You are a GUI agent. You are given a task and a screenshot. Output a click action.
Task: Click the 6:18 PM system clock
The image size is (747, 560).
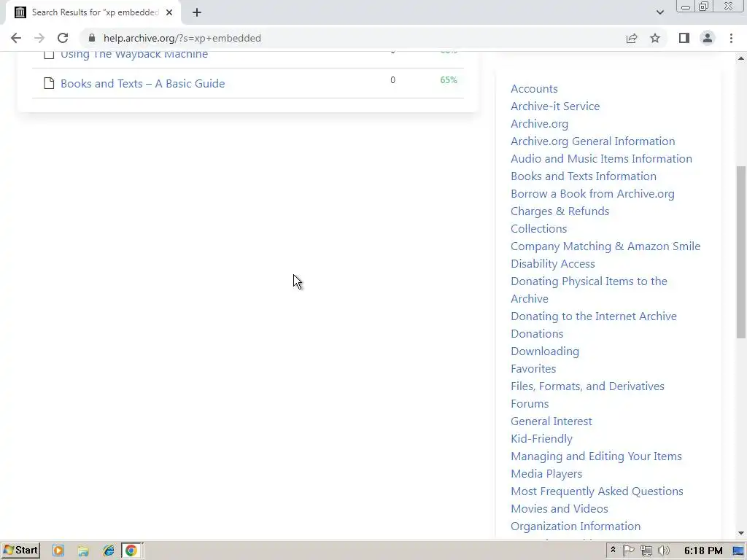pyautogui.click(x=703, y=551)
